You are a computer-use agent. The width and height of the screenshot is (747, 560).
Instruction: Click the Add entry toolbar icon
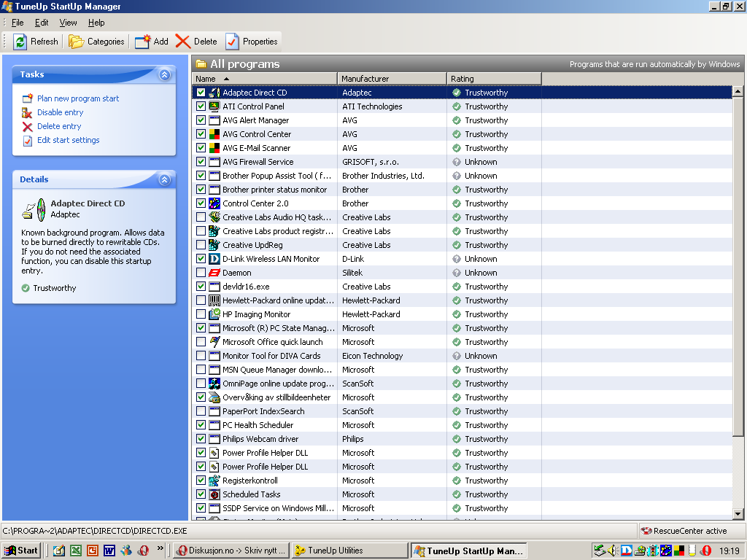(143, 42)
